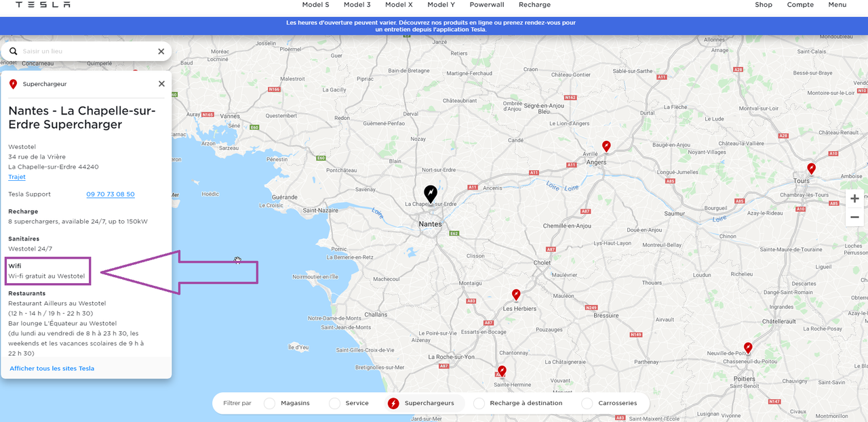The width and height of the screenshot is (868, 422).
Task: Click the Chemillé-en-Anjou label on map
Action: click(x=567, y=226)
